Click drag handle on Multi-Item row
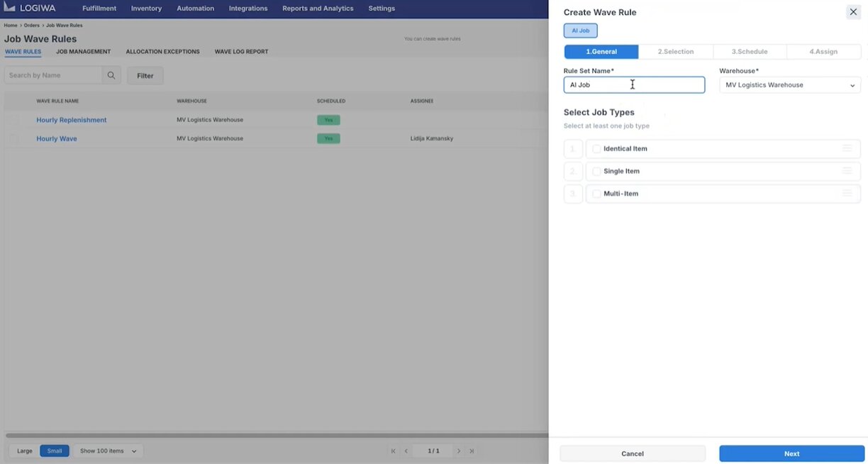The height and width of the screenshot is (464, 868). pos(847,194)
